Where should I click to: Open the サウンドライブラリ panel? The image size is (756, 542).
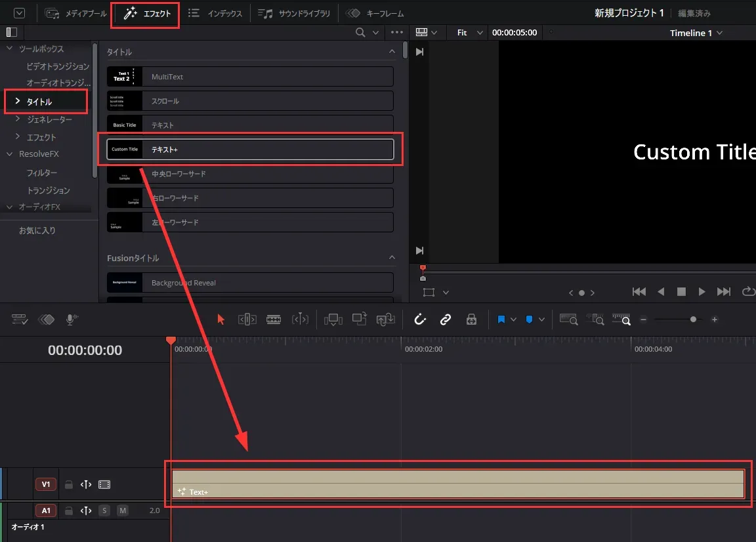(x=293, y=14)
